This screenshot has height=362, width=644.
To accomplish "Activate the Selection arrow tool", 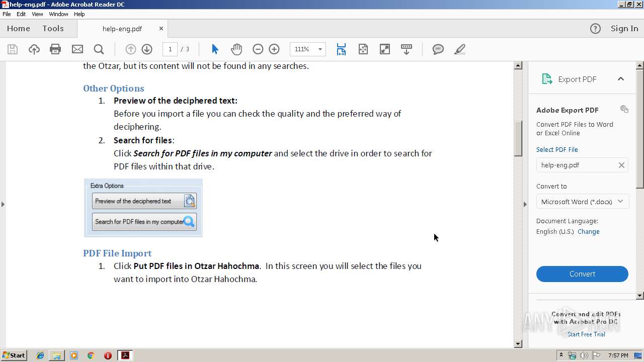I will pyautogui.click(x=215, y=49).
